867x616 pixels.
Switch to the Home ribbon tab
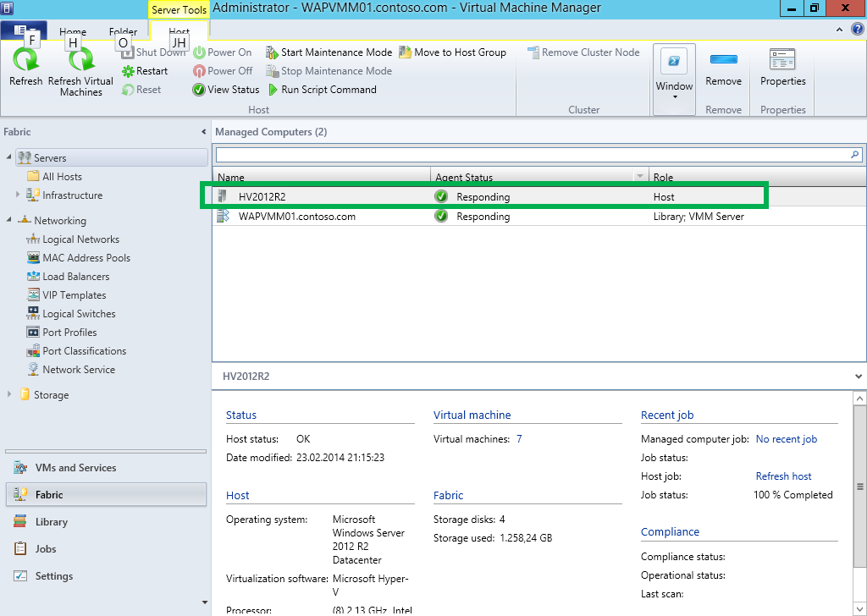coord(73,31)
